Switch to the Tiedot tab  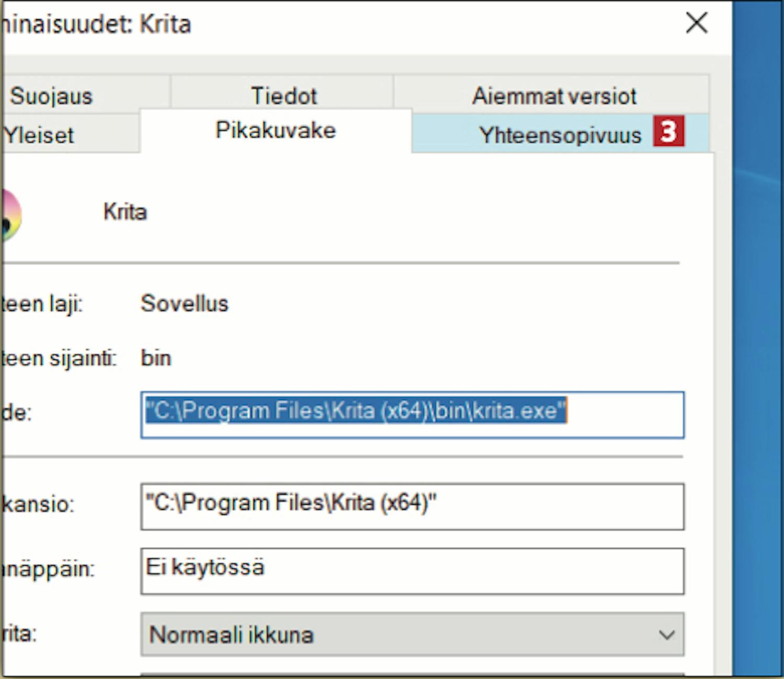pos(283,94)
